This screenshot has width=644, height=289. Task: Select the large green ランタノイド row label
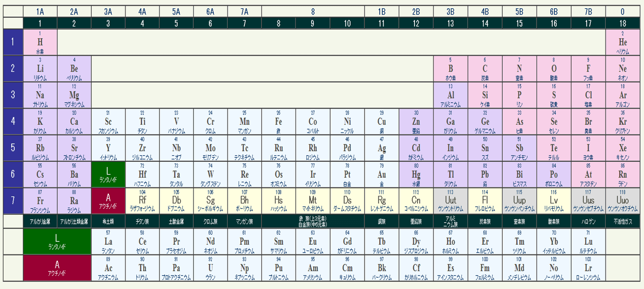click(x=57, y=241)
